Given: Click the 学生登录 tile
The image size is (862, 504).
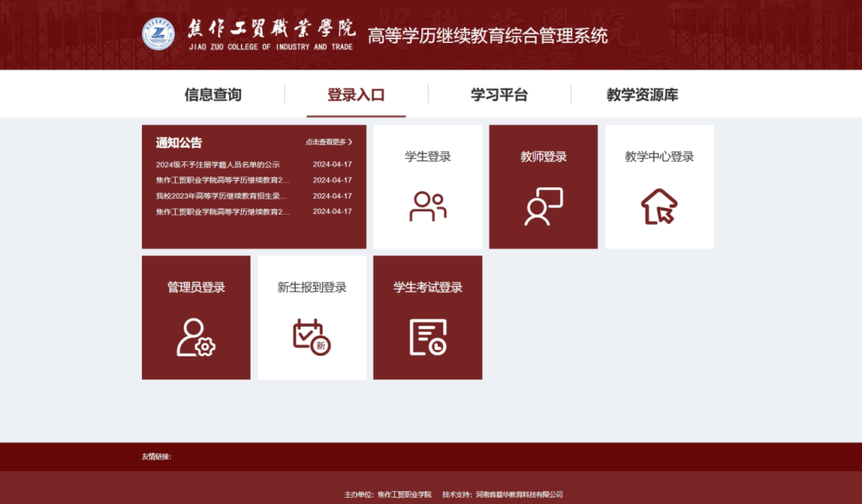Looking at the screenshot, I should [x=428, y=185].
